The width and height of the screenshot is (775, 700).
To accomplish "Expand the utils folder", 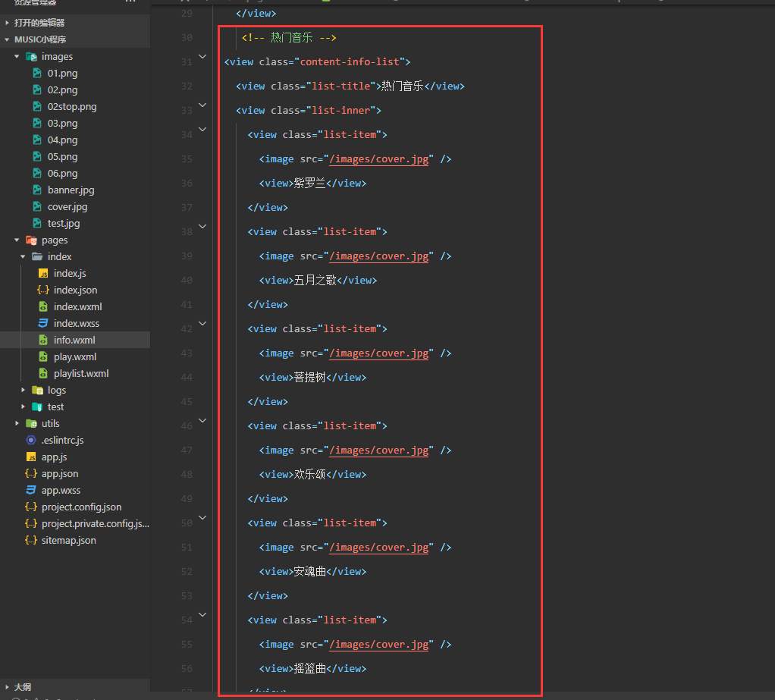I will (x=17, y=423).
